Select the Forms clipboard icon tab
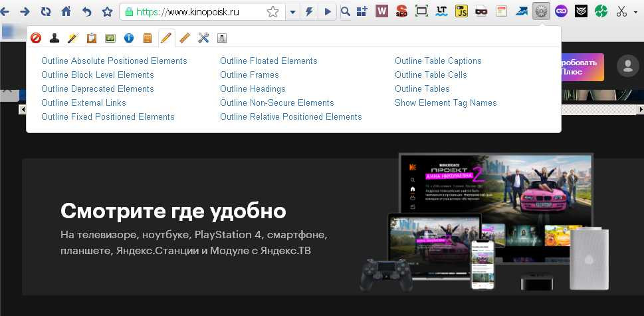The width and height of the screenshot is (644, 316). pyautogui.click(x=92, y=38)
